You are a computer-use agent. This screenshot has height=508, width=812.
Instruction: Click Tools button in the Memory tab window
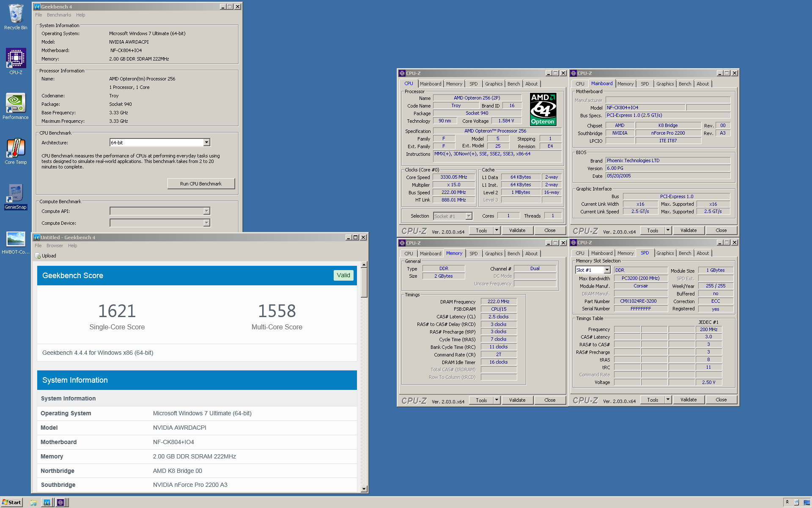pyautogui.click(x=481, y=400)
